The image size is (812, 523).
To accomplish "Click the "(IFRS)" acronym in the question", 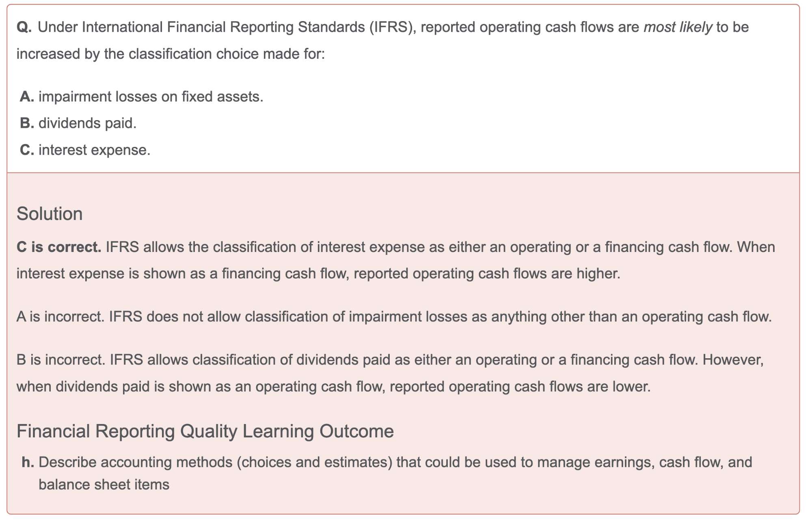I will 393,27.
